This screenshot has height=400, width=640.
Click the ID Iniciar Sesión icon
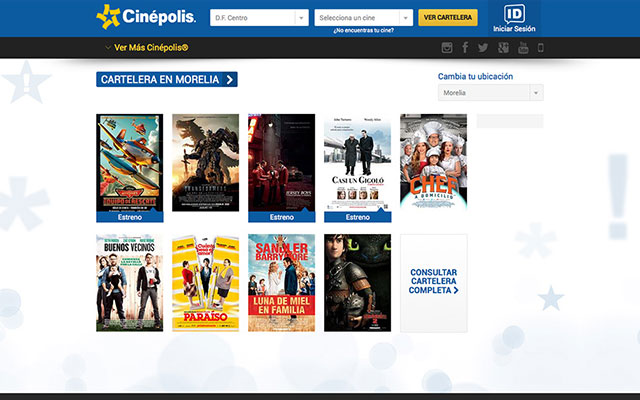pyautogui.click(x=514, y=18)
